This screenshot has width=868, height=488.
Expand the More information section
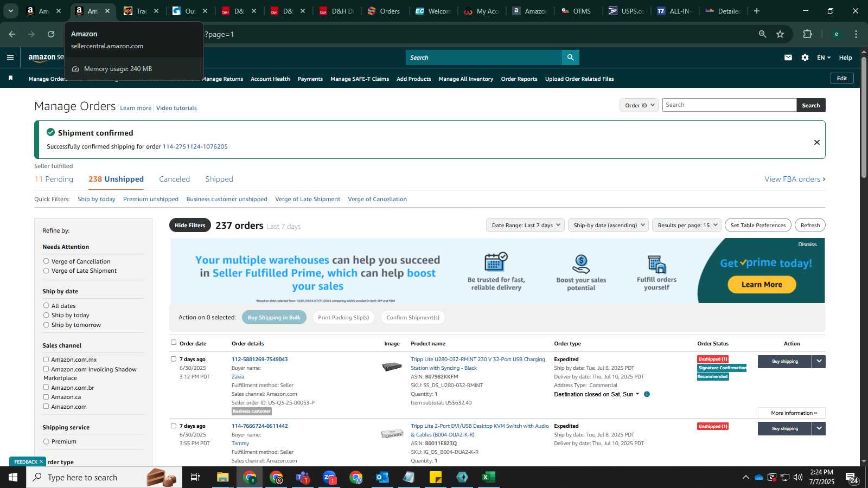pyautogui.click(x=792, y=413)
